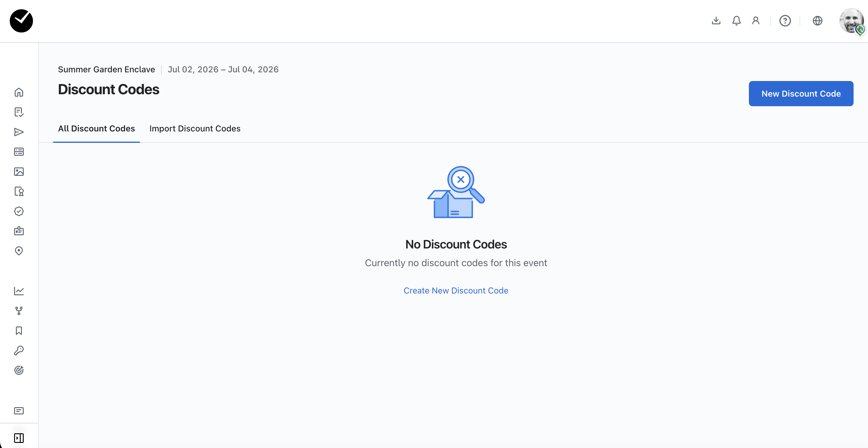Open the ID badge sidebar icon
This screenshot has width=868, height=448.
pos(19,231)
